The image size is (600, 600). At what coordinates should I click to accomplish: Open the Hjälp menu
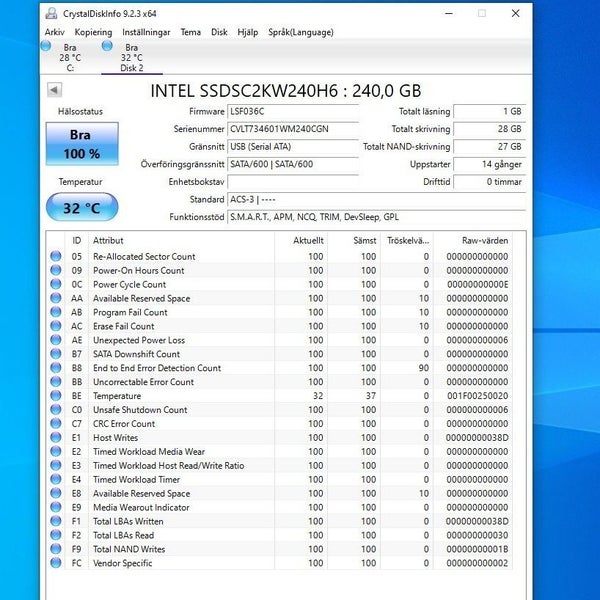click(248, 32)
